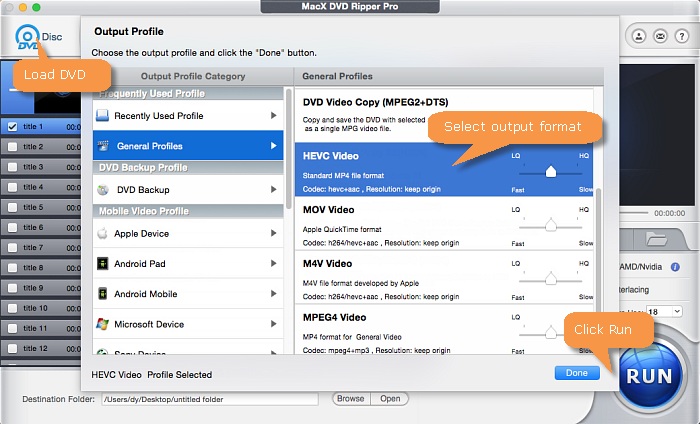This screenshot has width=700, height=424.
Task: Select the MPEG4 Video profile
Action: [x=444, y=330]
